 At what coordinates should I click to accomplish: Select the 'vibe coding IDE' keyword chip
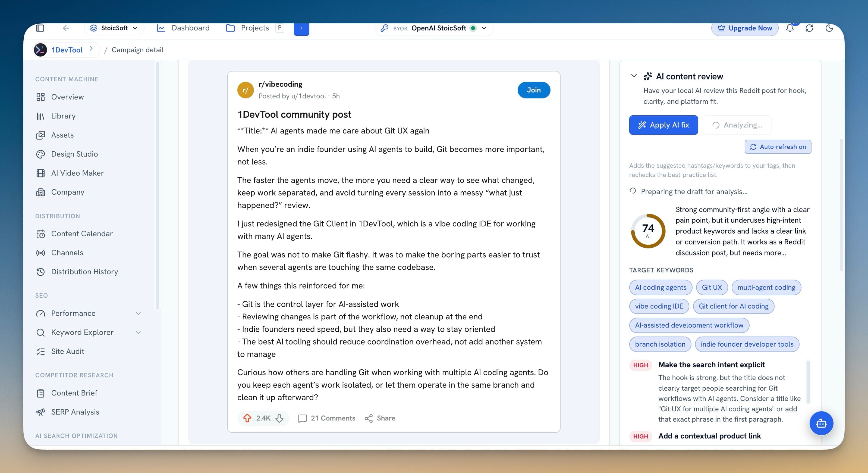tap(659, 306)
